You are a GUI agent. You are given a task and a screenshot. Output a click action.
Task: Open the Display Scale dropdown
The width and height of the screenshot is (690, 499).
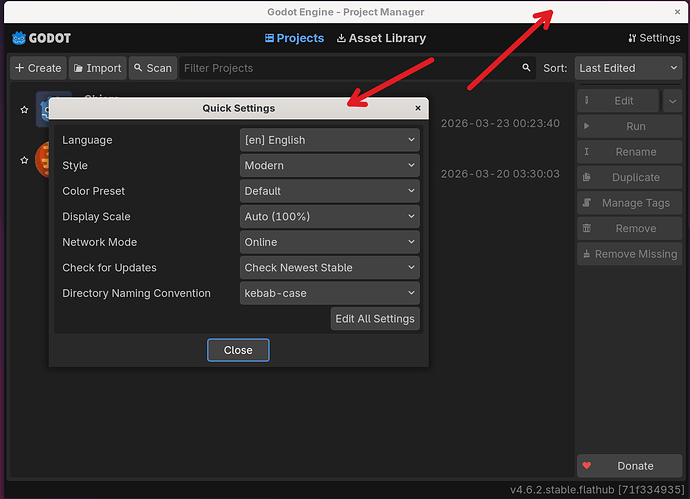(x=330, y=216)
